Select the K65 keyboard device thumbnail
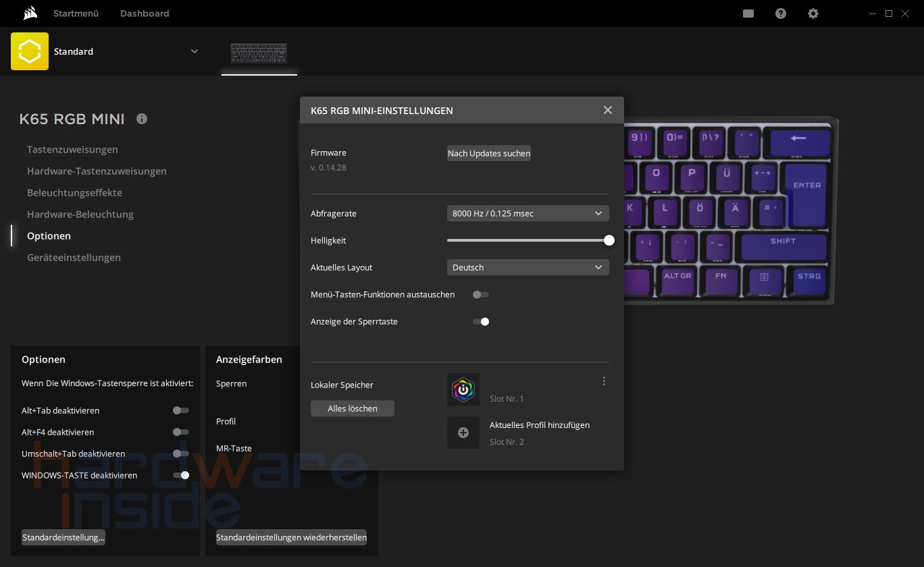Image resolution: width=924 pixels, height=567 pixels. (x=259, y=53)
